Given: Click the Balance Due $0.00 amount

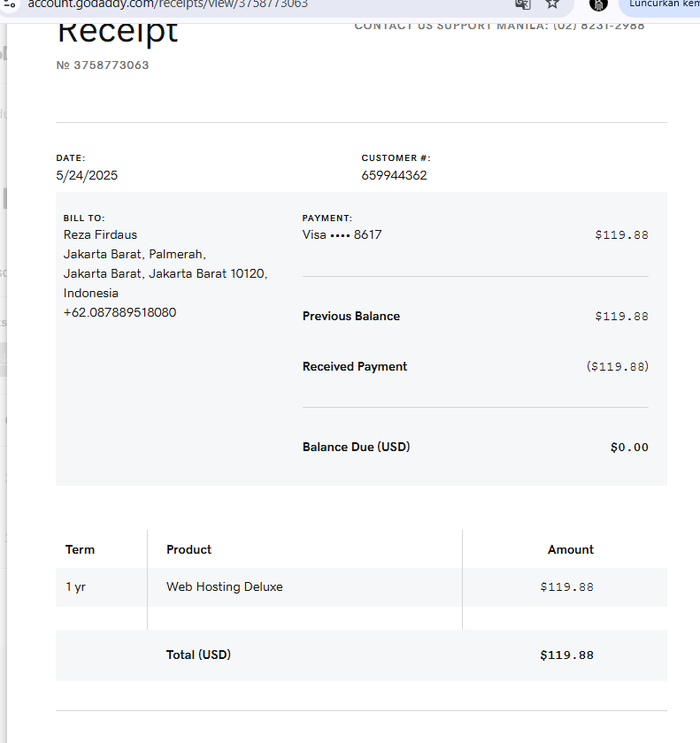Looking at the screenshot, I should pos(629,448).
